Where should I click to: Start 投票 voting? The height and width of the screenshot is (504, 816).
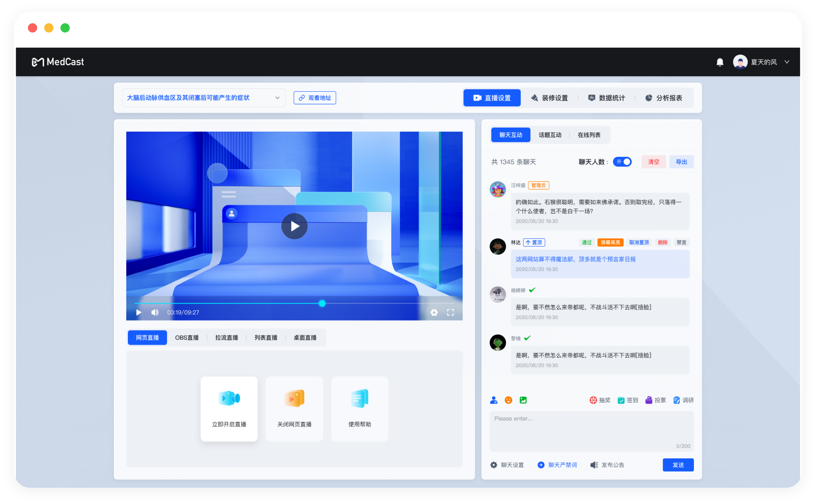point(656,400)
